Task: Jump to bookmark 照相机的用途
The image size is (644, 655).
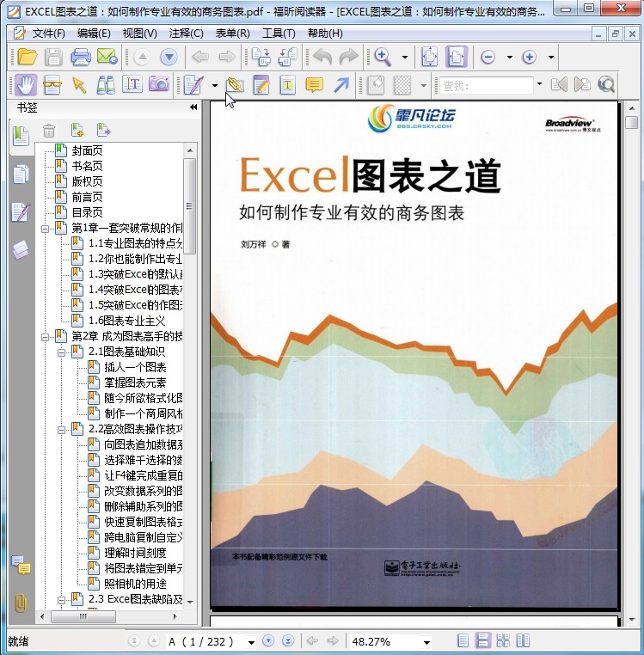Action: 135,584
